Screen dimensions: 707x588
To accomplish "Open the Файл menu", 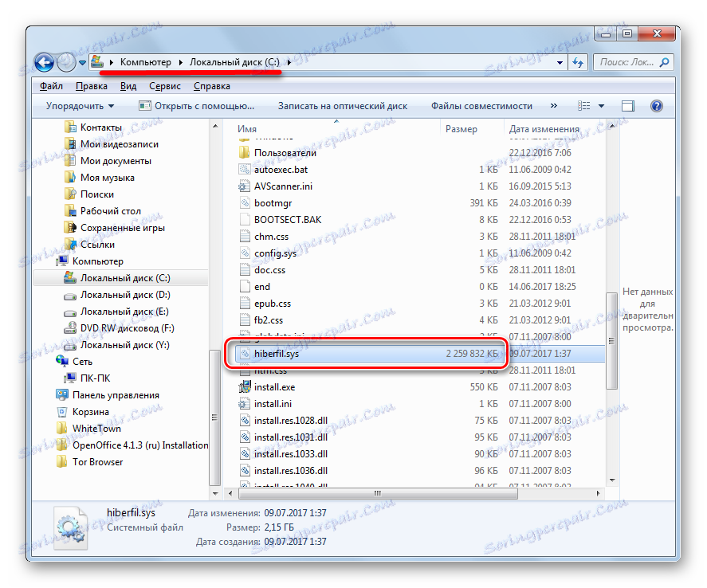I will (x=51, y=86).
